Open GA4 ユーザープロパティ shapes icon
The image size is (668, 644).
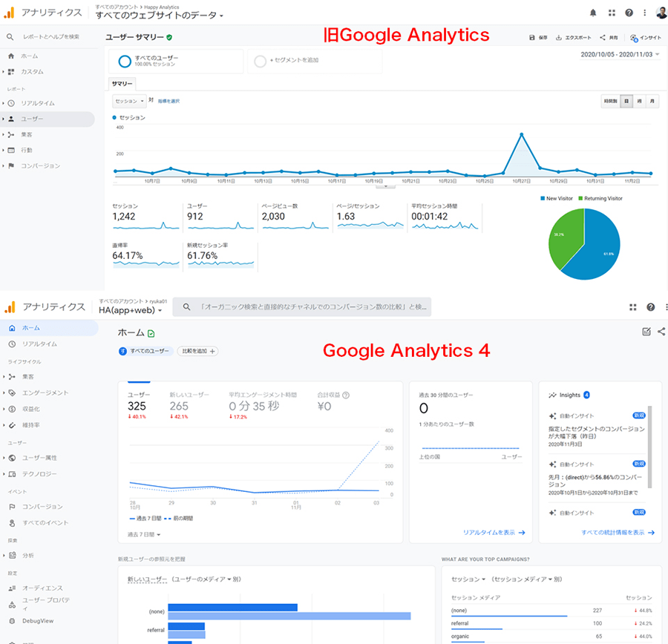pyautogui.click(x=12, y=605)
